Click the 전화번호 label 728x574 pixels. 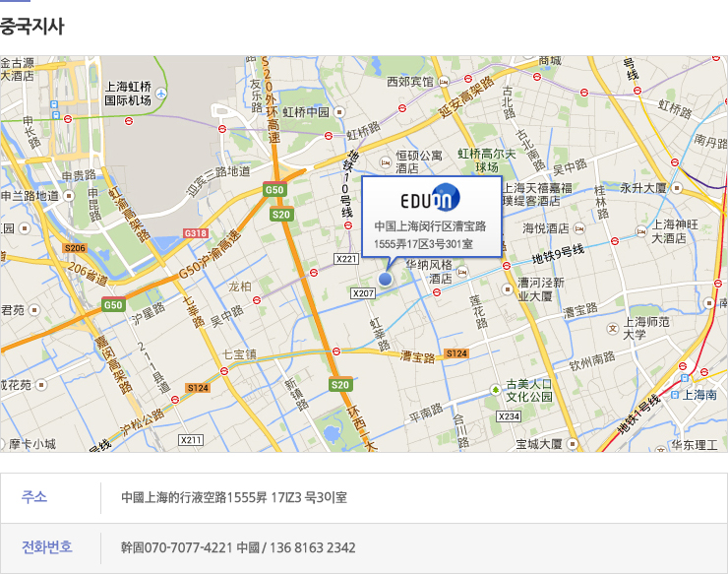coord(47,546)
